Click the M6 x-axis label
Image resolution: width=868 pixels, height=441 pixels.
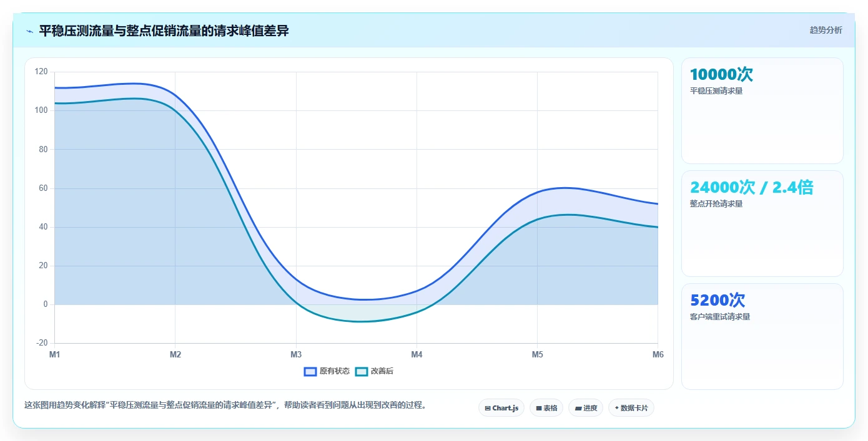658,355
